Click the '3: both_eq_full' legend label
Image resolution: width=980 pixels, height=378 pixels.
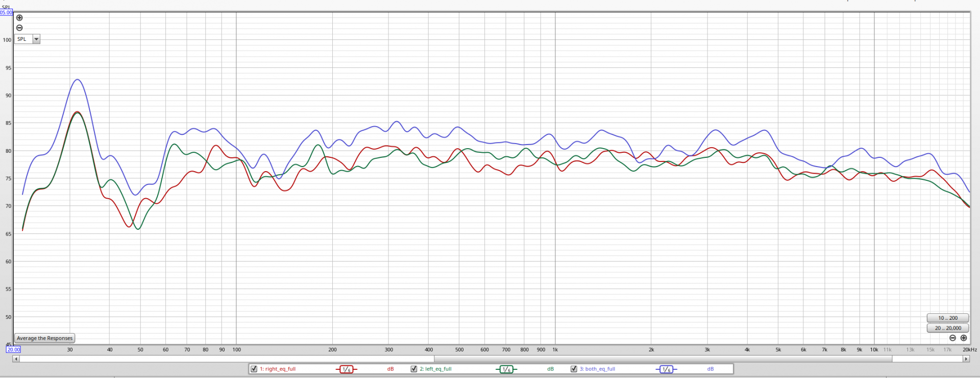pos(597,369)
